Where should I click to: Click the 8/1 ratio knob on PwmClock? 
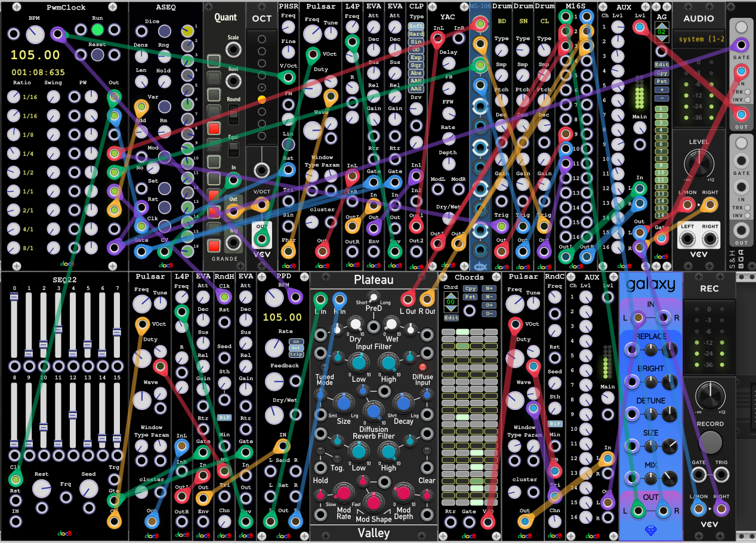(14, 246)
